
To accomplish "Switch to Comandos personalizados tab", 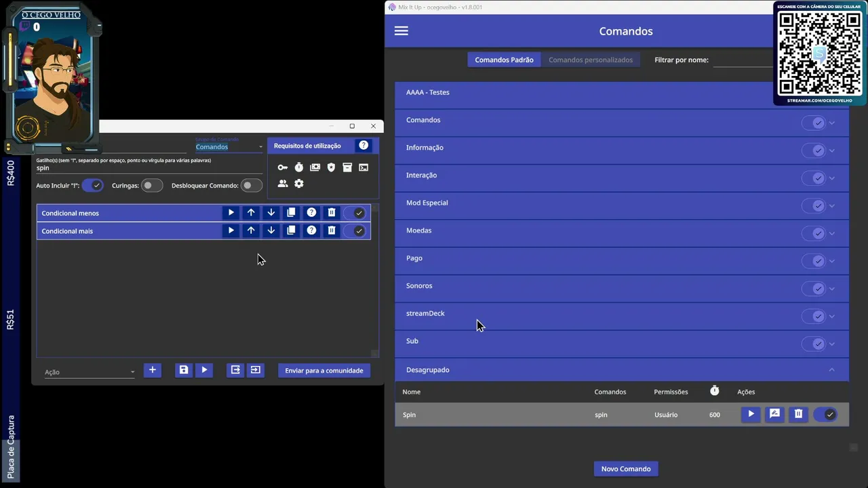I will point(591,60).
